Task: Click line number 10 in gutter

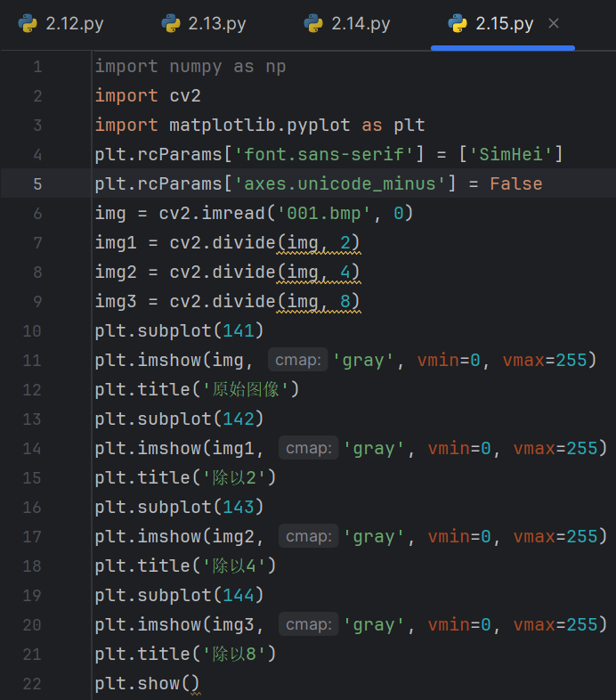Action: (32, 331)
